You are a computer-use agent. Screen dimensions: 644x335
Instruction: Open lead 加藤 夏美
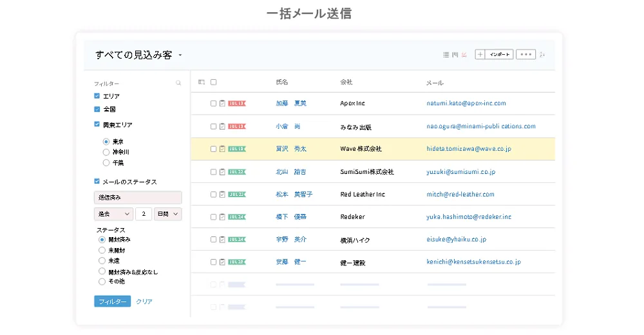click(291, 104)
